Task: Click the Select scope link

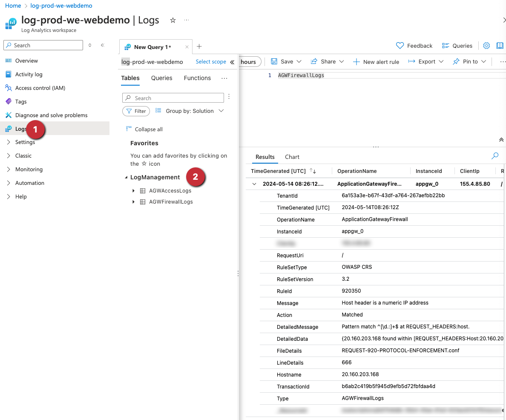Action: [211, 62]
